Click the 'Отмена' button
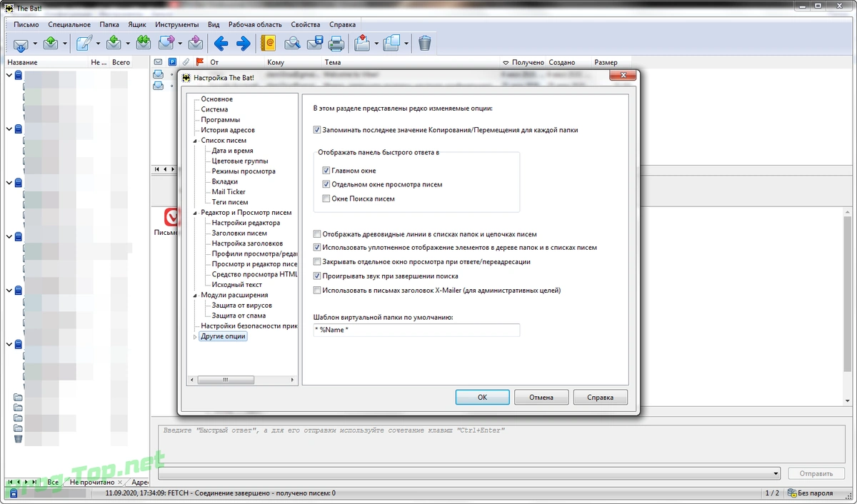Screen dimensions: 857x504 point(542,398)
